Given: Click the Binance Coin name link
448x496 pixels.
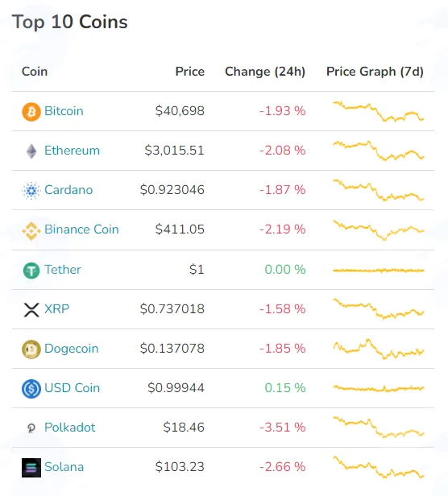Looking at the screenshot, I should pyautogui.click(x=81, y=229).
